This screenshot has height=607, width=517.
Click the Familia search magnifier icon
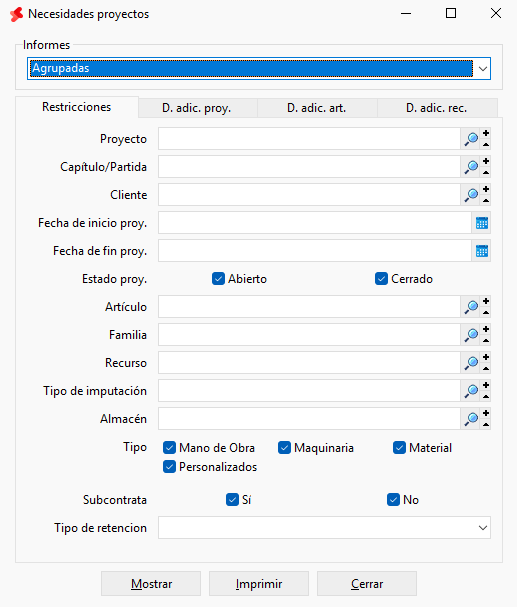pos(471,335)
